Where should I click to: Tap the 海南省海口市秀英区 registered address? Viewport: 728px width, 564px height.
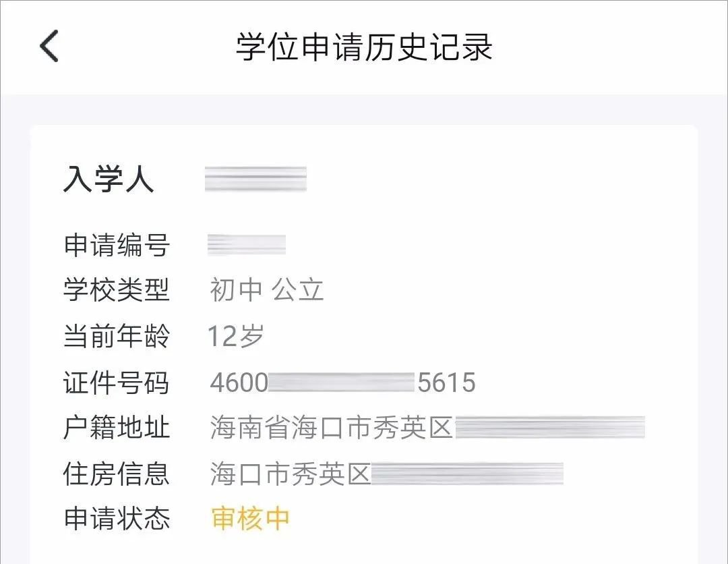331,428
